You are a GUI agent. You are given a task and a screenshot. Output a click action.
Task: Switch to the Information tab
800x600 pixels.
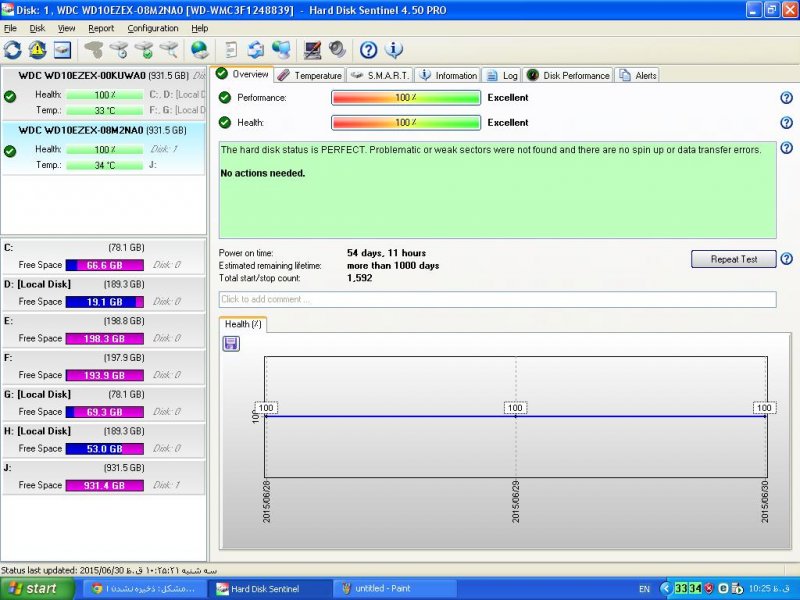(447, 76)
